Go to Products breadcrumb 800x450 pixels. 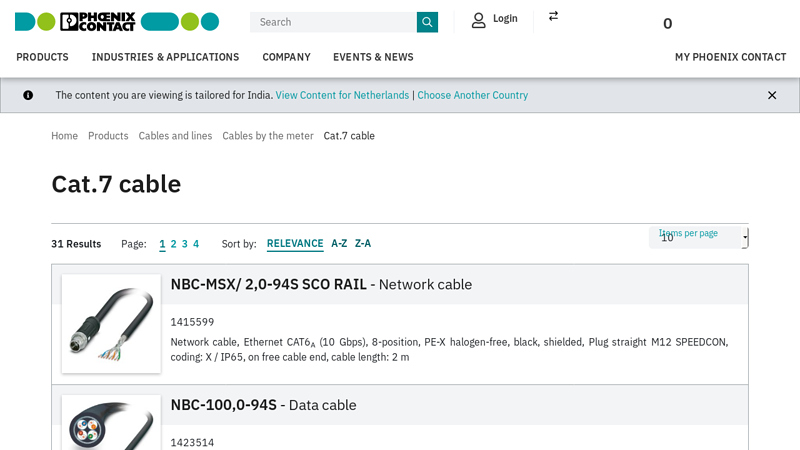click(x=108, y=136)
